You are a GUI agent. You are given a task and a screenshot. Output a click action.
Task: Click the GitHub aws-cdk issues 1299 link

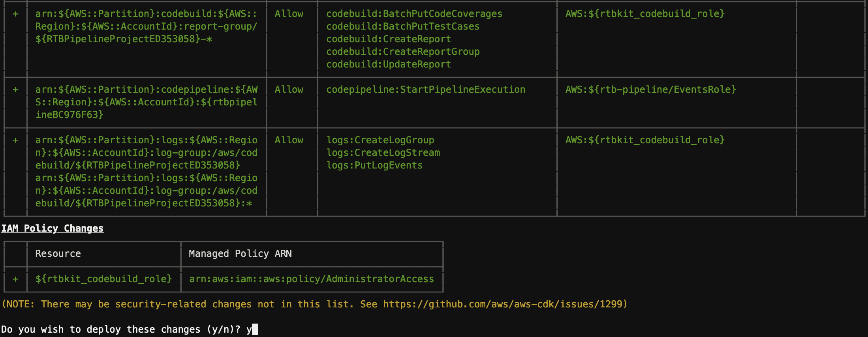(x=502, y=304)
